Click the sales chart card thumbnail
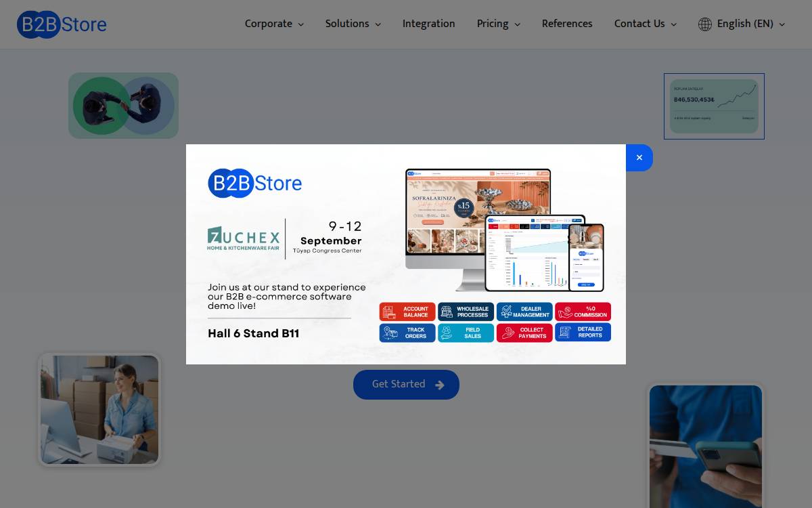Screen dimensions: 812x508 (x=714, y=106)
